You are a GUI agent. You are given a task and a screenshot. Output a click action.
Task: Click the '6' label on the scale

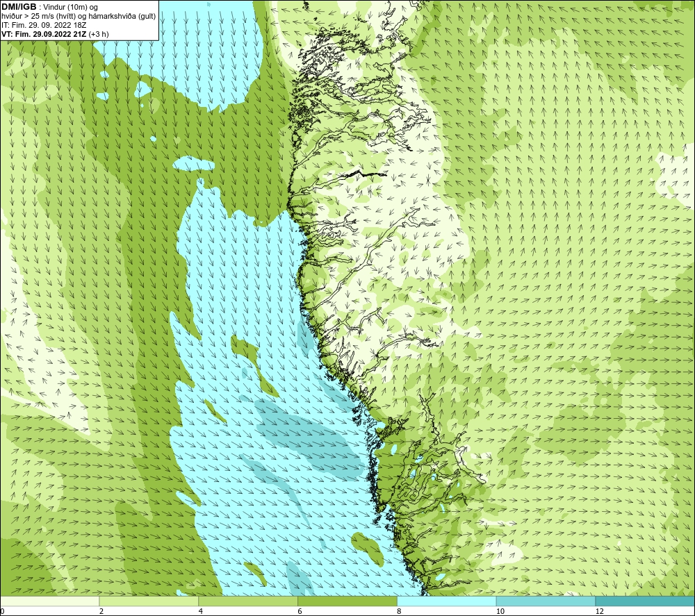(300, 612)
